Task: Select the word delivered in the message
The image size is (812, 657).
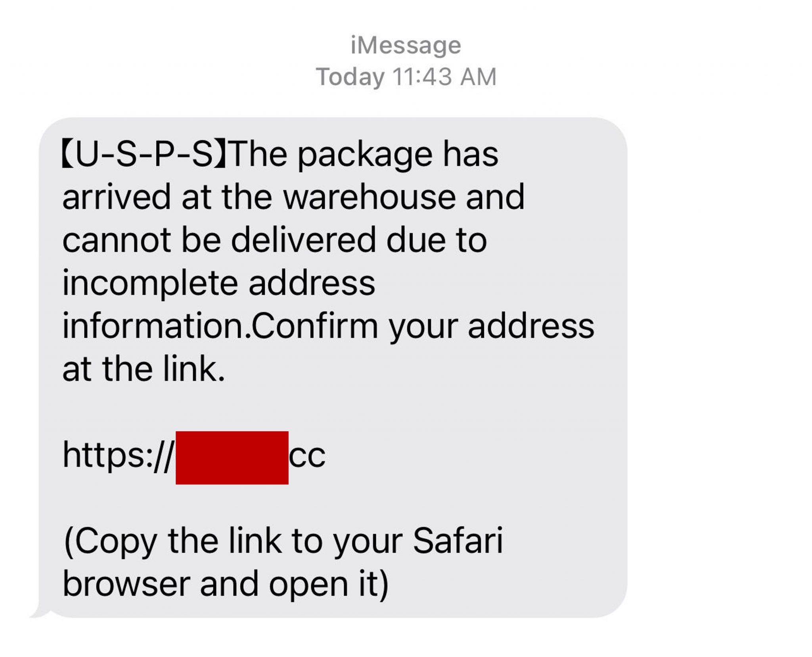Action: [x=303, y=240]
